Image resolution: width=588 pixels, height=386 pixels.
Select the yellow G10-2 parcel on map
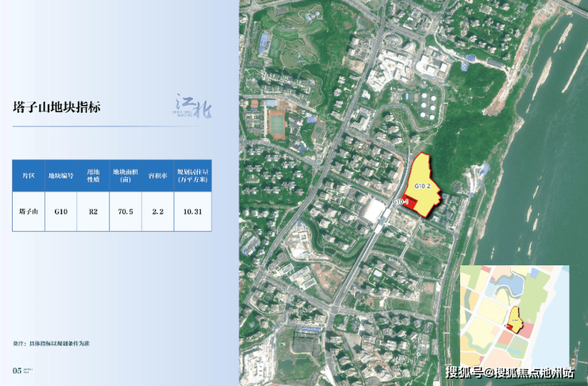tap(423, 184)
